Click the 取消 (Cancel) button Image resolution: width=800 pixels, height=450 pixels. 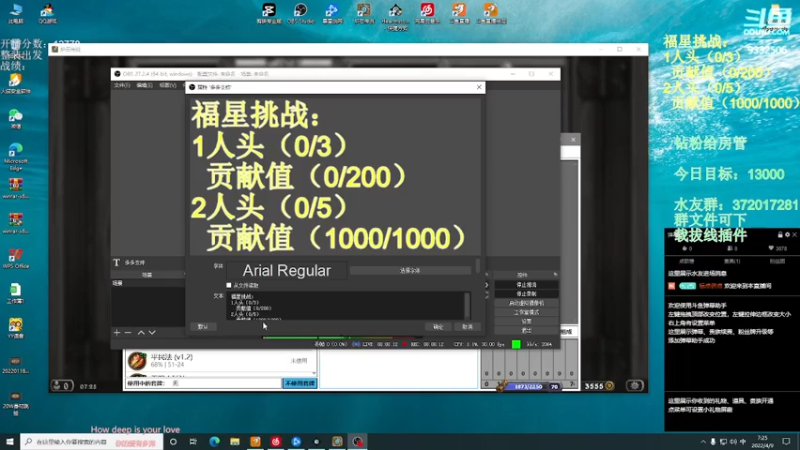467,327
